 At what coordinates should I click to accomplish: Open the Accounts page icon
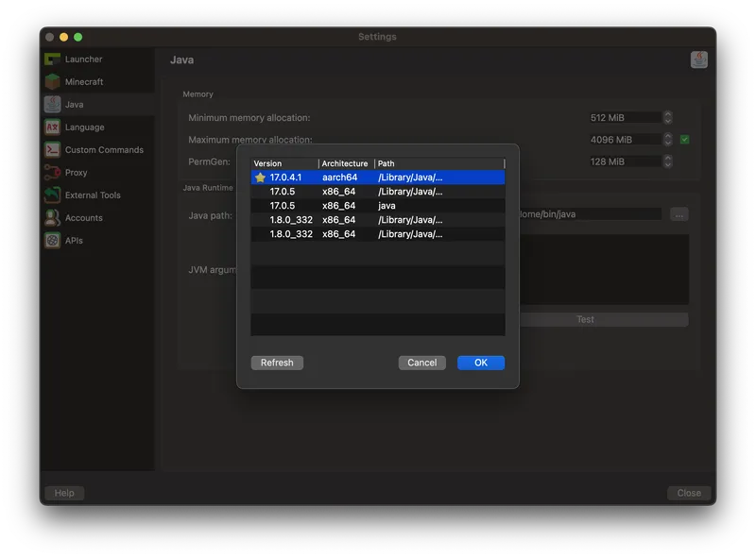point(52,218)
